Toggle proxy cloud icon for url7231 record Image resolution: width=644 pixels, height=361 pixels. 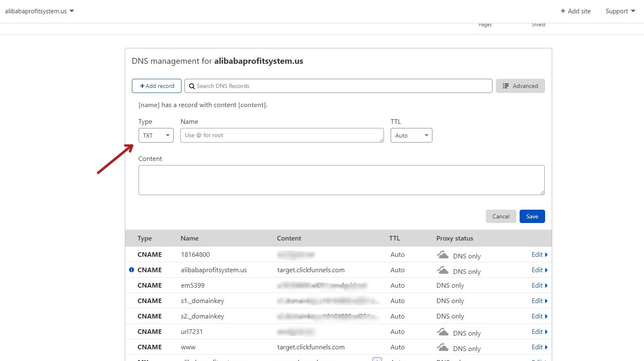(442, 332)
